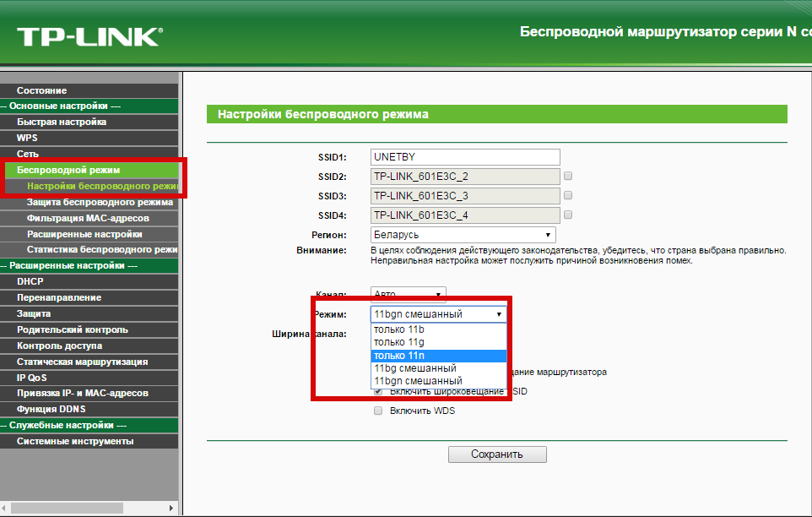Open Привязка IP- и MAC-адресов menu item
The height and width of the screenshot is (517, 812).
pyautogui.click(x=89, y=393)
